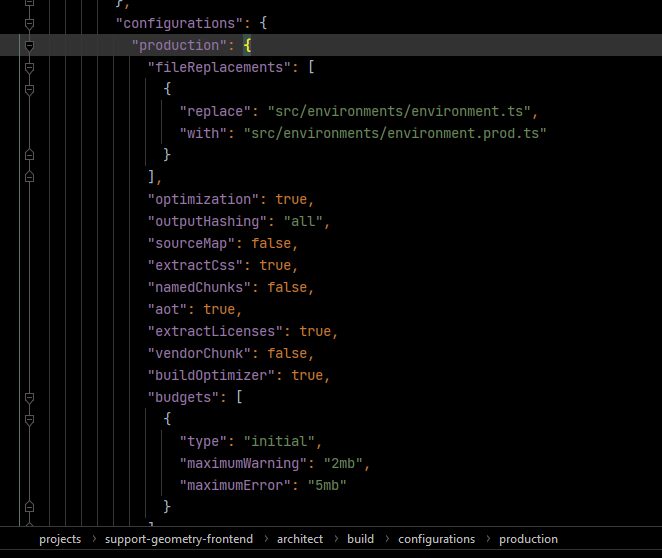Click the "sourceMap" key
Viewport: 662px width, 558px height.
pos(191,243)
